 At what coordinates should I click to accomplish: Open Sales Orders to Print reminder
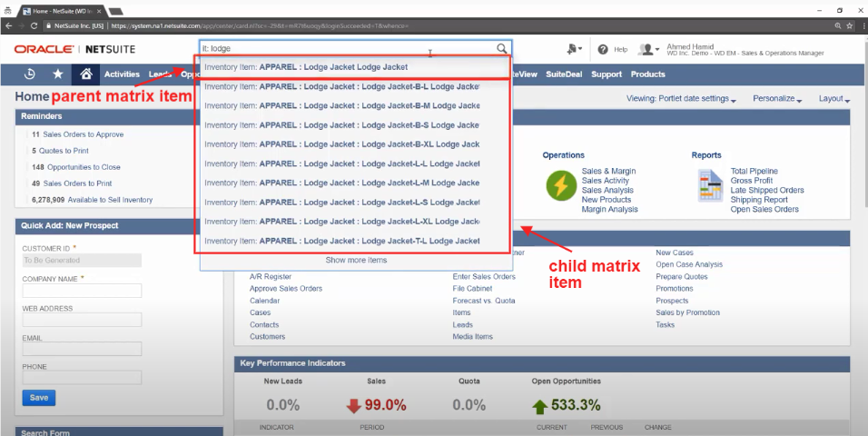[77, 183]
